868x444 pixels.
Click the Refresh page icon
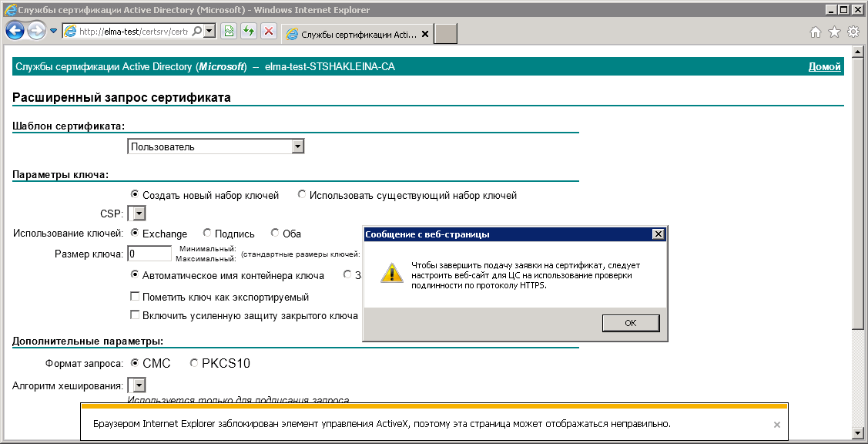pos(249,32)
